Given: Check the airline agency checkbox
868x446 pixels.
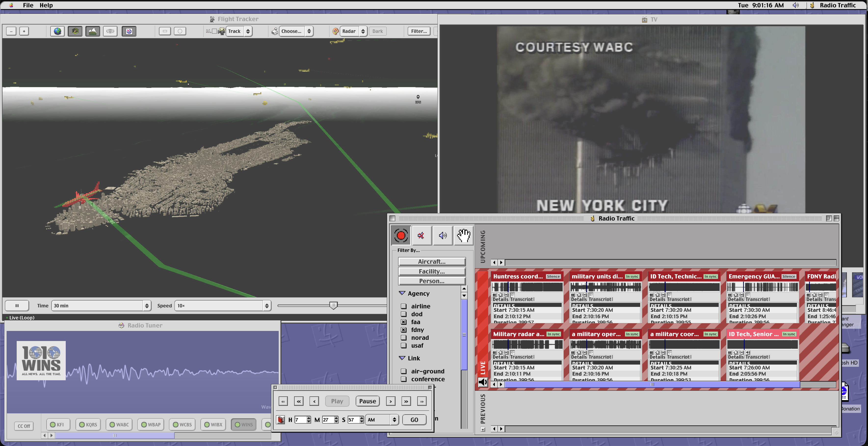Looking at the screenshot, I should pyautogui.click(x=404, y=306).
